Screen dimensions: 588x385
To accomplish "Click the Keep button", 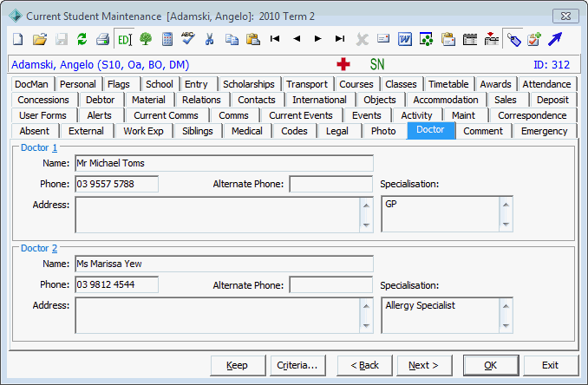I will tap(238, 365).
